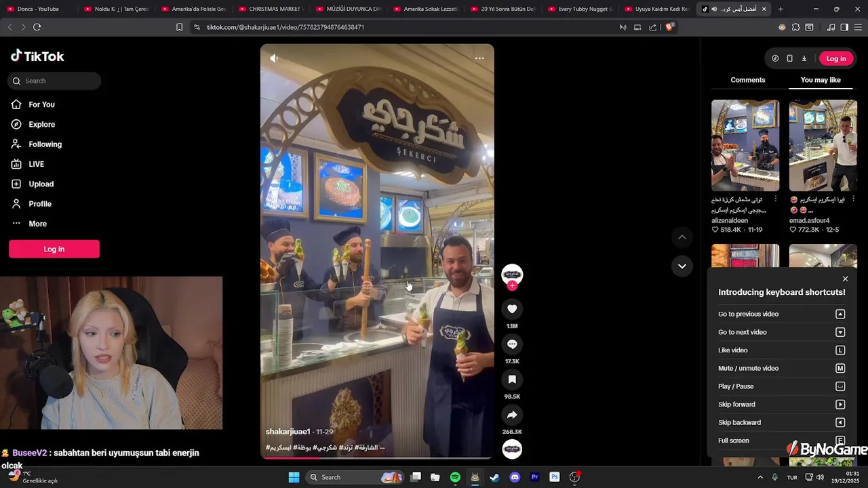Open a new browser tab

(x=781, y=9)
